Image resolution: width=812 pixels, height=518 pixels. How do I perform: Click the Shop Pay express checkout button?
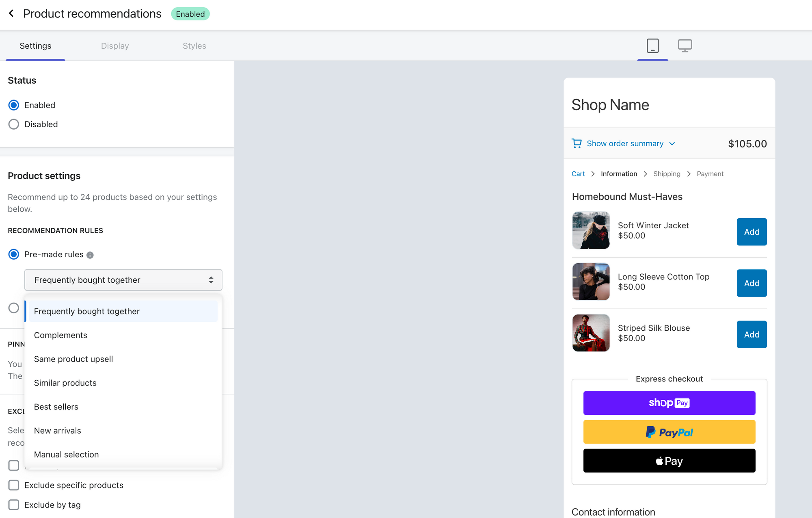click(x=669, y=403)
